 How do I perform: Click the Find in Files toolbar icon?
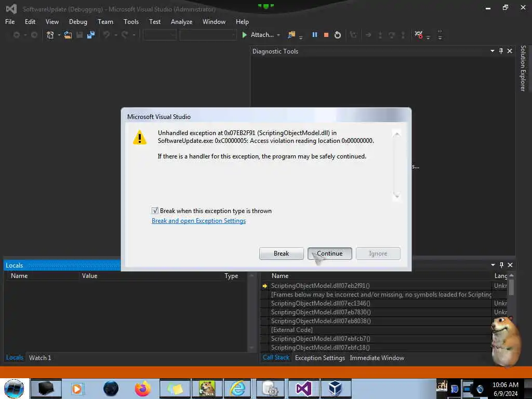[x=291, y=35]
